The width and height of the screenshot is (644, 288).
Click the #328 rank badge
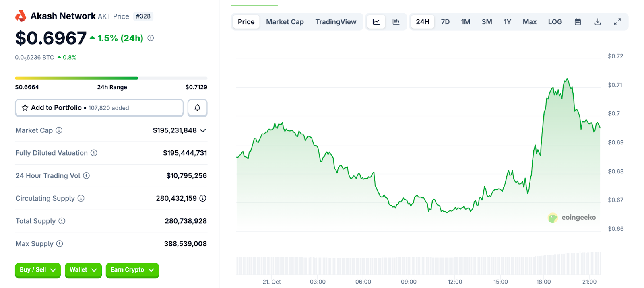(143, 16)
